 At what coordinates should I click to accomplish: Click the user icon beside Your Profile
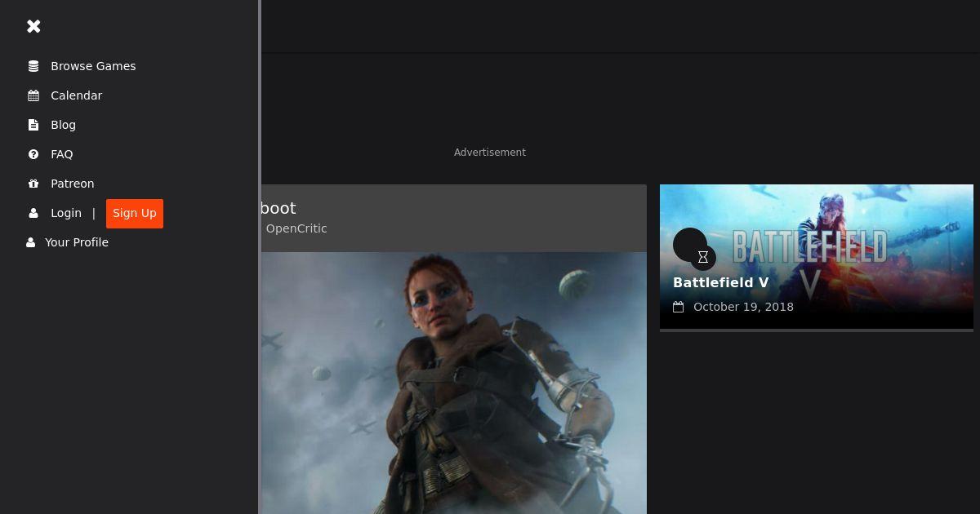[x=30, y=242]
